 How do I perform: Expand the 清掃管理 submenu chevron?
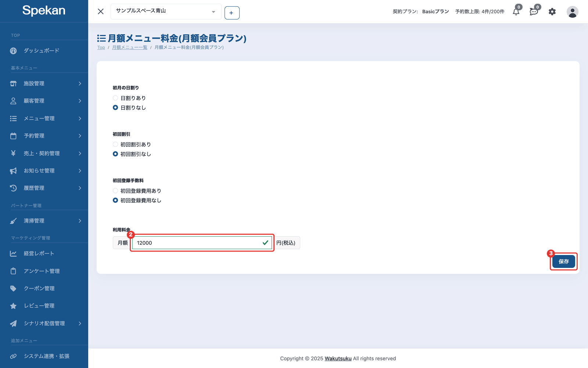tap(80, 221)
